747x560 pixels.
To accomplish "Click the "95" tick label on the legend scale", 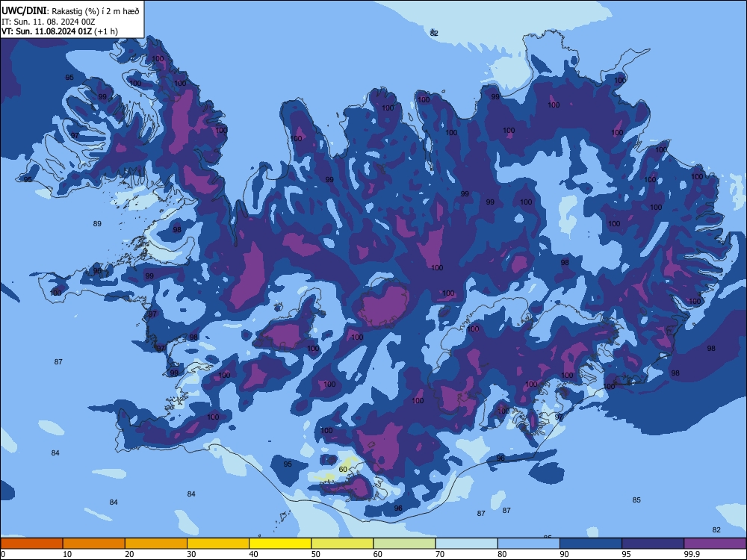I will click(627, 554).
